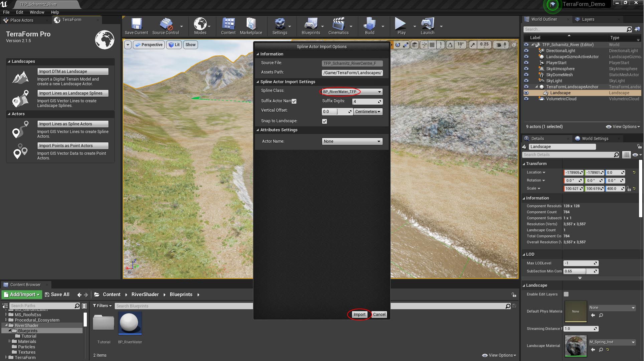
Task: Click Import Points as Point Actors
Action: (73, 146)
